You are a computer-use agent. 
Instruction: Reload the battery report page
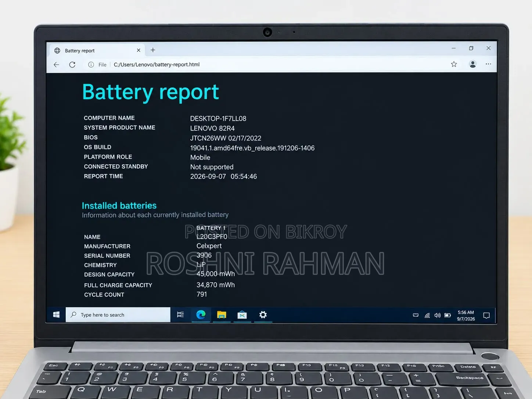click(x=72, y=65)
